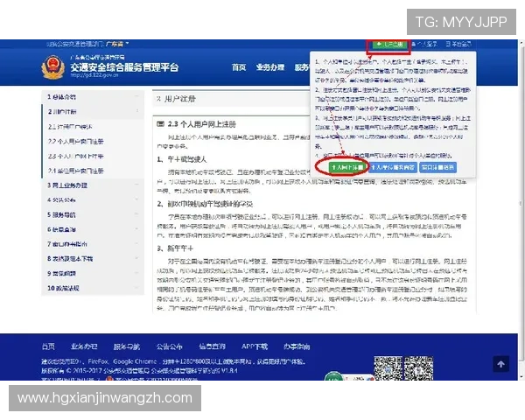
Task: Click the green 个人网上注册 button in popup
Action: (347, 167)
